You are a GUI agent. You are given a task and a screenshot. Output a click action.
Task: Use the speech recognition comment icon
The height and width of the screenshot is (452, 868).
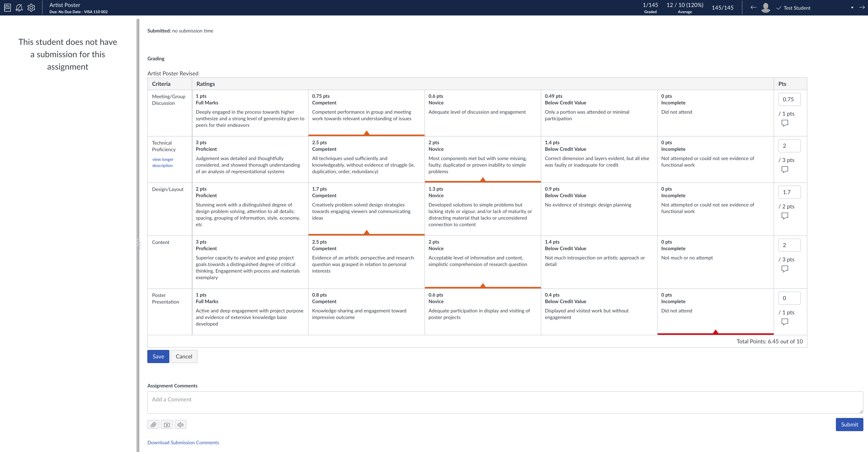tap(181, 425)
